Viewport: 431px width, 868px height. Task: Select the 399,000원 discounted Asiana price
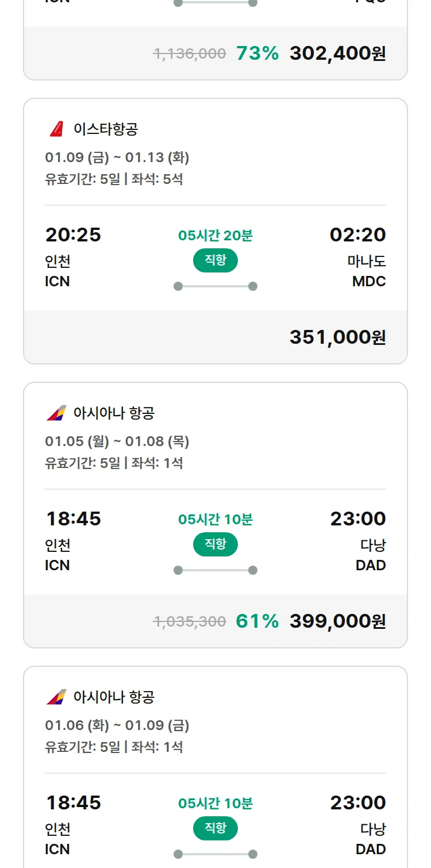(x=337, y=621)
